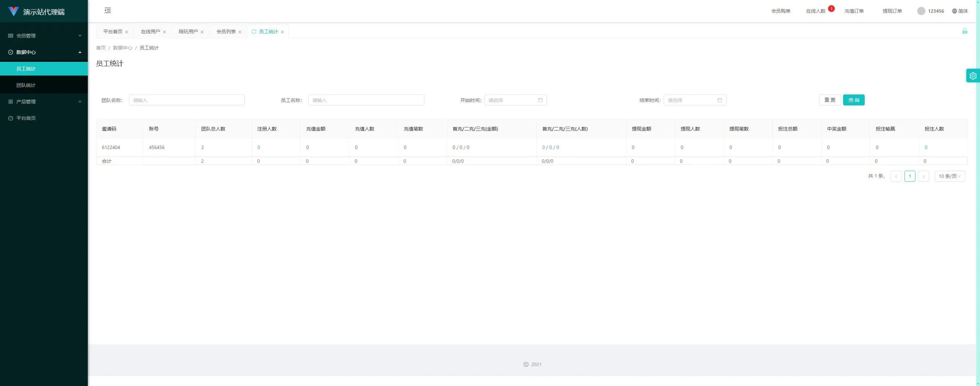Close the 会员列表 tab

(x=240, y=32)
